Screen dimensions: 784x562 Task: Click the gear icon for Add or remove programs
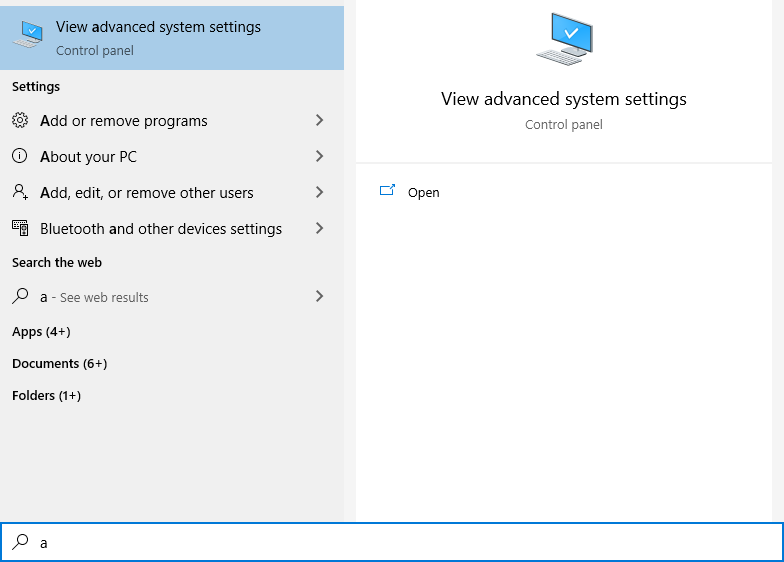(x=20, y=121)
